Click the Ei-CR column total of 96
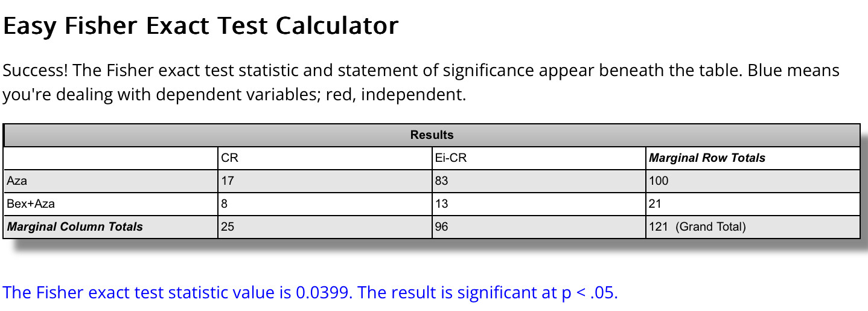Image resolution: width=868 pixels, height=311 pixels. [x=442, y=227]
